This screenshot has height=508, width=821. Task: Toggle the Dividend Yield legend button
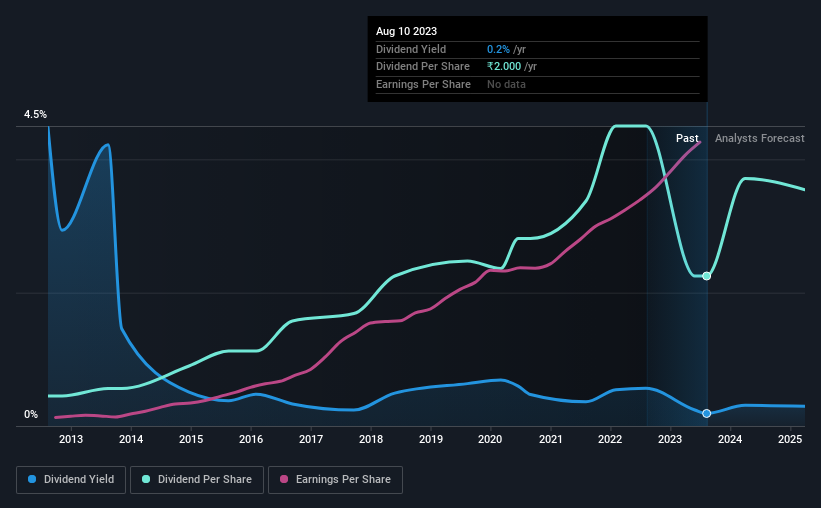(x=71, y=480)
